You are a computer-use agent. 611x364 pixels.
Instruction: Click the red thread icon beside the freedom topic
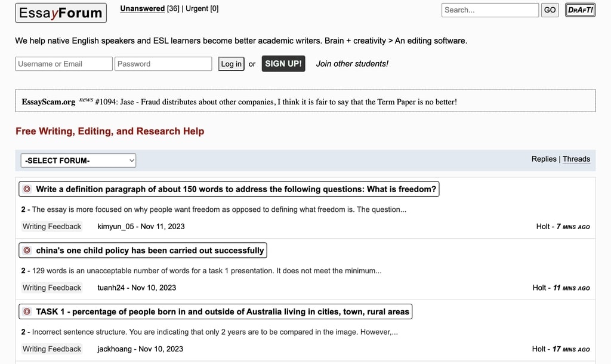coord(26,189)
